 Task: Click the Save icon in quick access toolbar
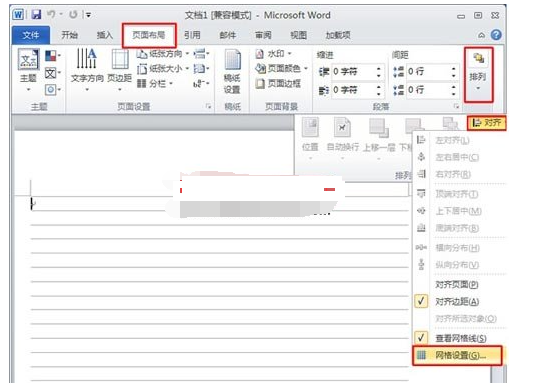point(36,15)
